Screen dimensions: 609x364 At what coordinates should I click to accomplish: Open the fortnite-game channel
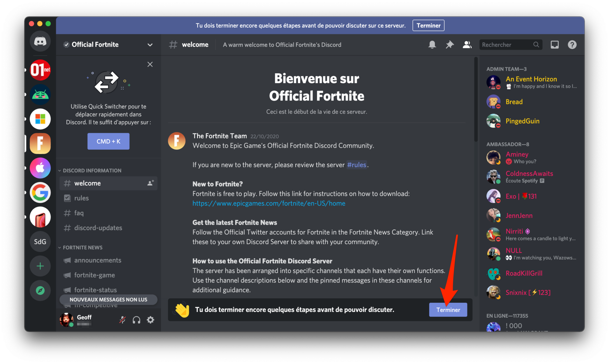pos(108,275)
